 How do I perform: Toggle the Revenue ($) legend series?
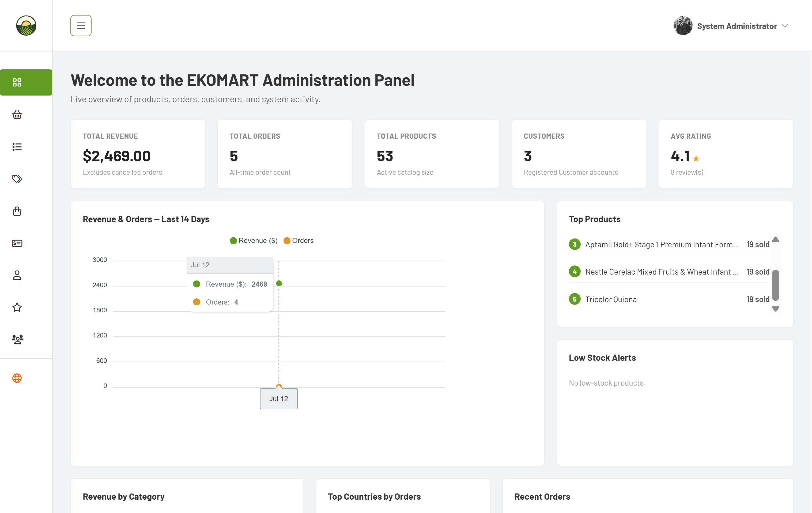click(x=254, y=240)
